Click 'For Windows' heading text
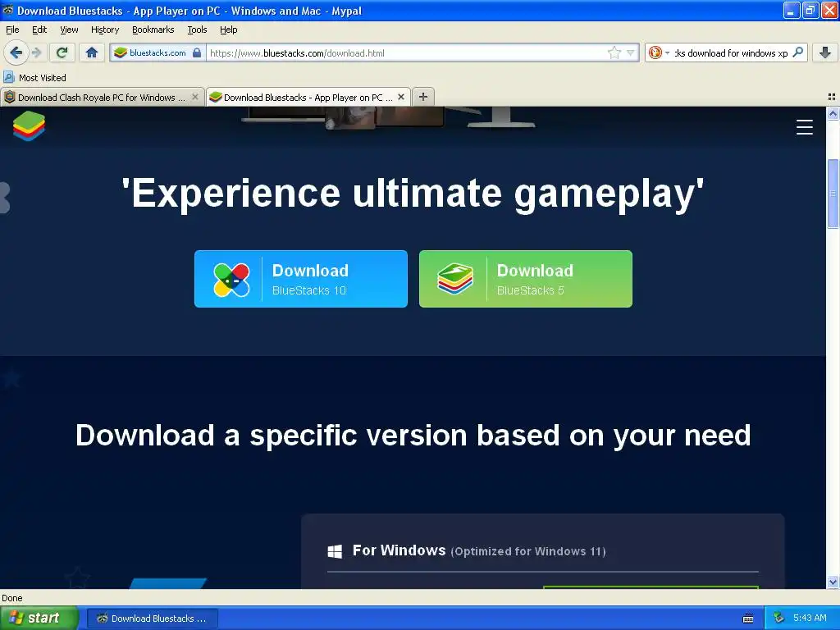This screenshot has width=840, height=630. coord(399,550)
